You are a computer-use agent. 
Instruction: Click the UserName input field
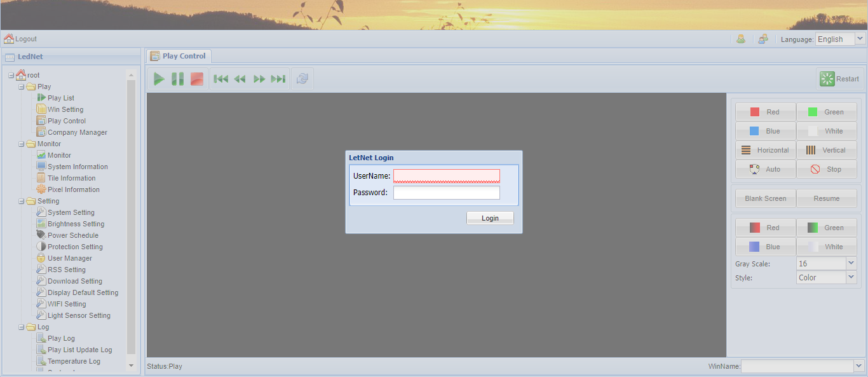pos(446,176)
